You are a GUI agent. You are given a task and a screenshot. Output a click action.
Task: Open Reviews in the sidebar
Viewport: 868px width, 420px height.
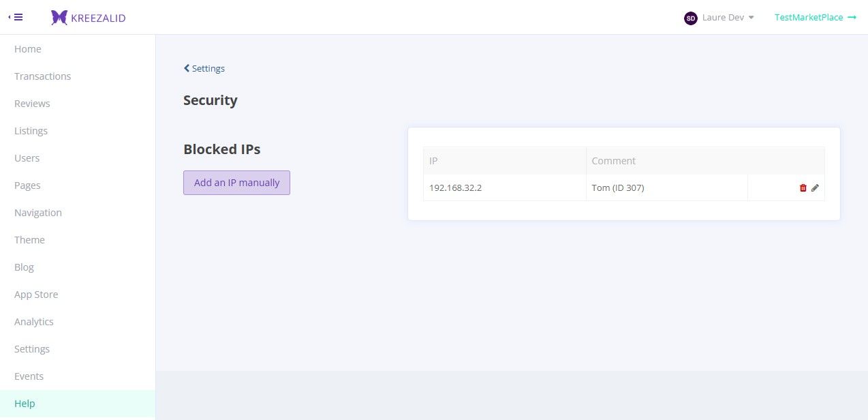78,104
